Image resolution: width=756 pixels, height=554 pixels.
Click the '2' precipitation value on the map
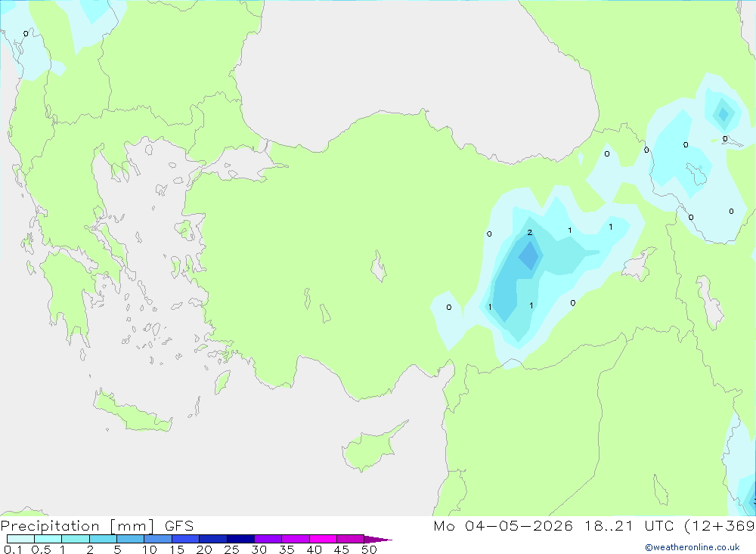(x=530, y=232)
